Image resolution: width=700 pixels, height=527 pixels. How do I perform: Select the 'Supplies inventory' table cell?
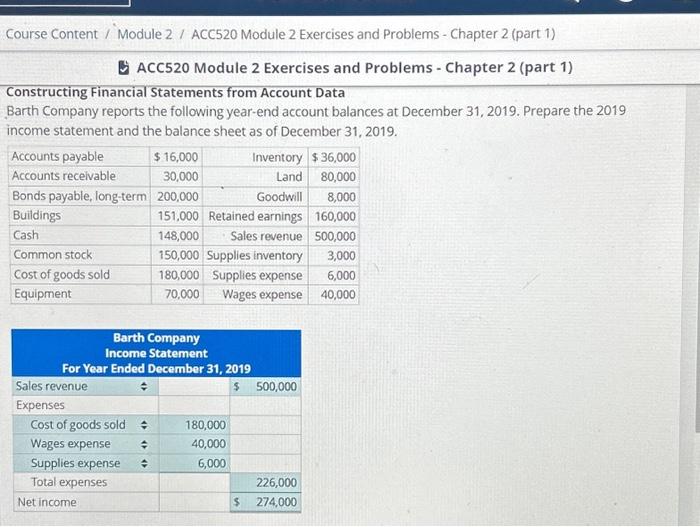point(255,255)
